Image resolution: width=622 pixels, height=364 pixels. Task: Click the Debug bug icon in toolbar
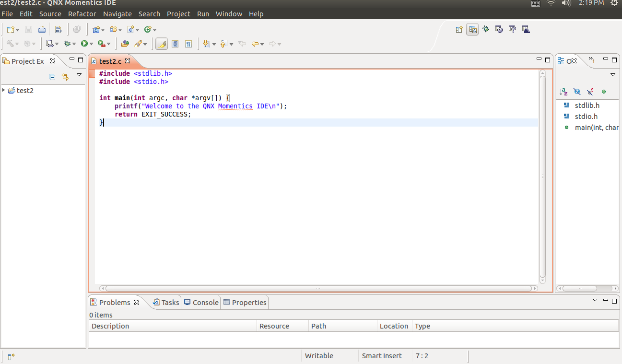[x=67, y=44]
